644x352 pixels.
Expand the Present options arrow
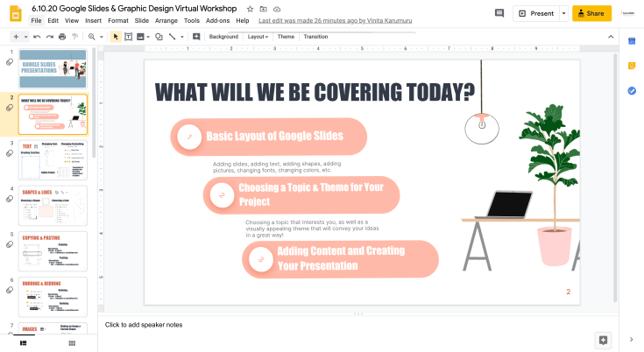[x=563, y=13]
